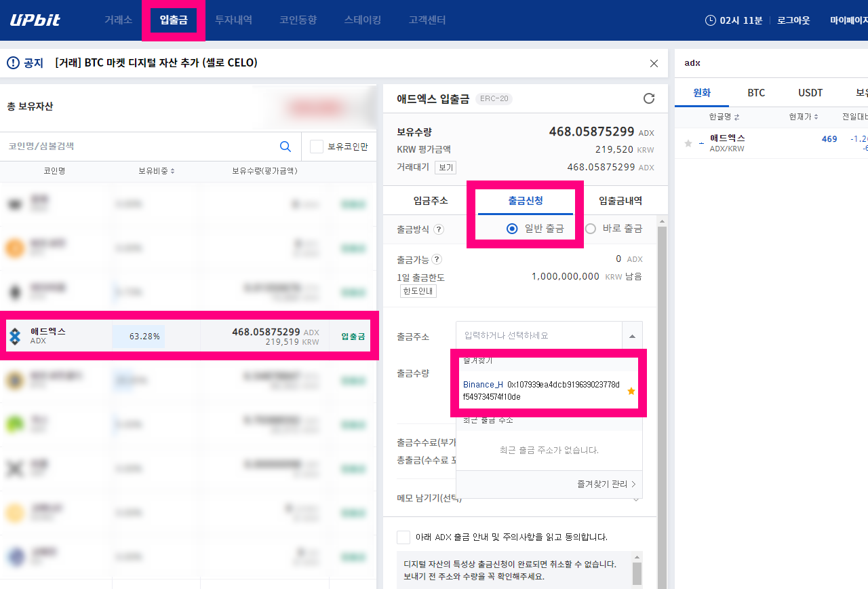Tick the ADX 출금 안내 agreement checkbox

pos(403,537)
